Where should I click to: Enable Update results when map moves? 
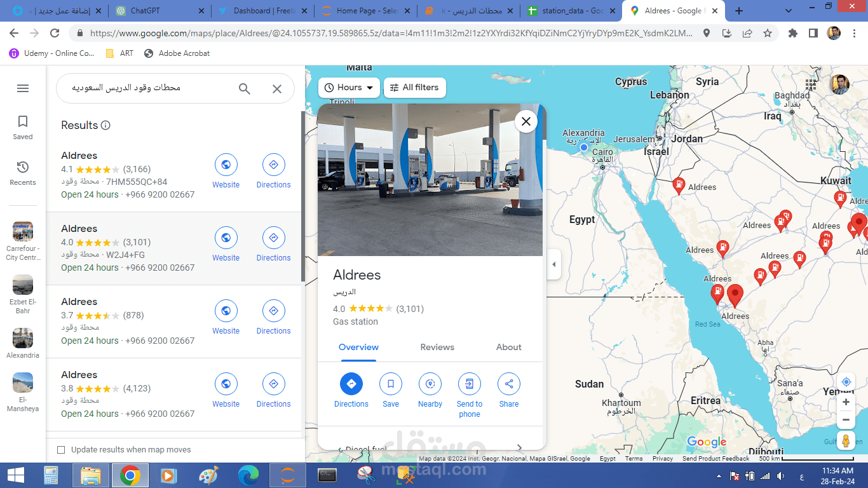coord(61,450)
